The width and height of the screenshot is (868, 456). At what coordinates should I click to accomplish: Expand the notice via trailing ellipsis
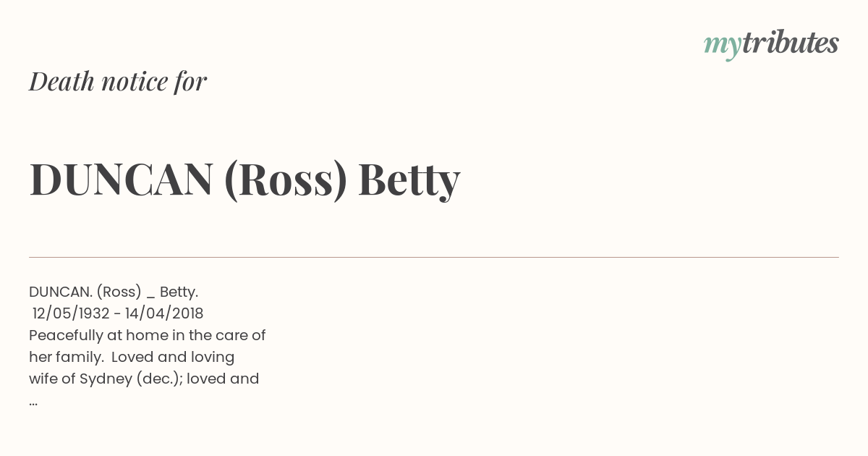(33, 402)
